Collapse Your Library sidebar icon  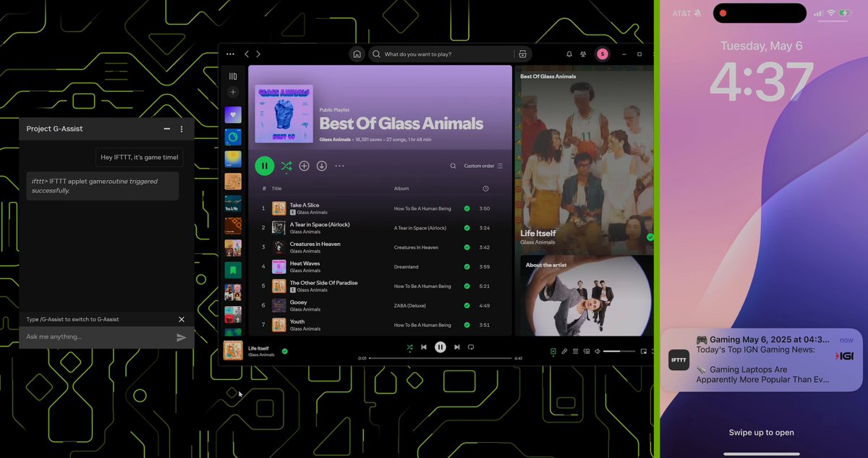233,76
